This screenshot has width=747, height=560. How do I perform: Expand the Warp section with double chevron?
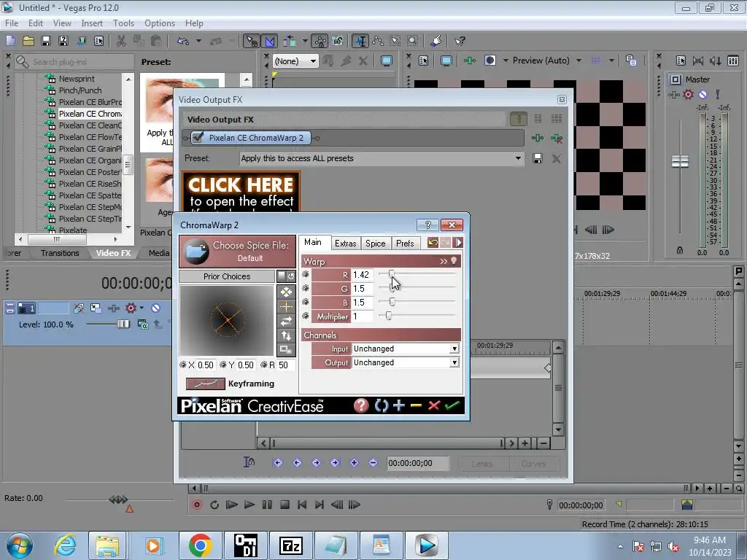pyautogui.click(x=444, y=261)
